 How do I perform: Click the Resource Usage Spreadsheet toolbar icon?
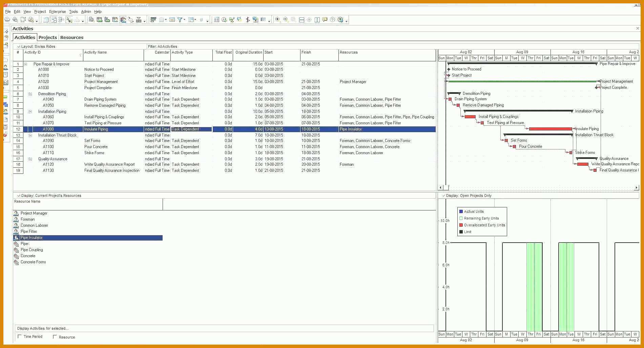(x=115, y=20)
